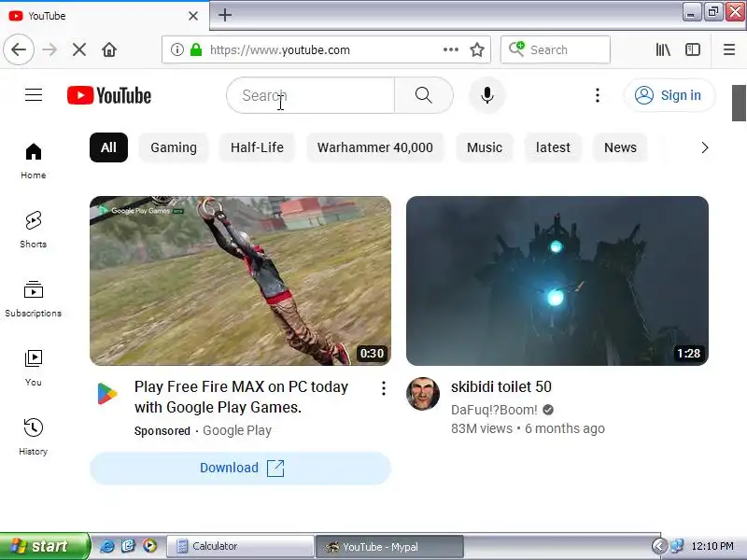
Task: Select the News category chip
Action: pyautogui.click(x=620, y=147)
